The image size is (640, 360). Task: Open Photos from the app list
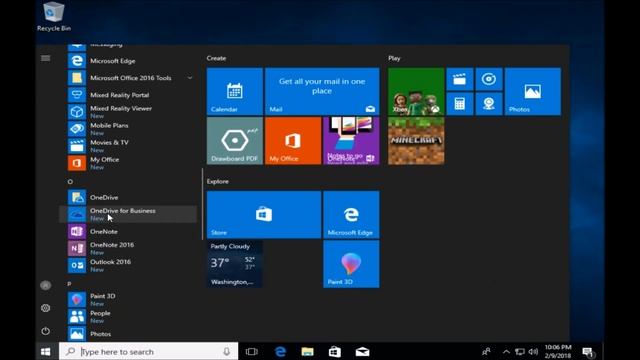pos(128,334)
